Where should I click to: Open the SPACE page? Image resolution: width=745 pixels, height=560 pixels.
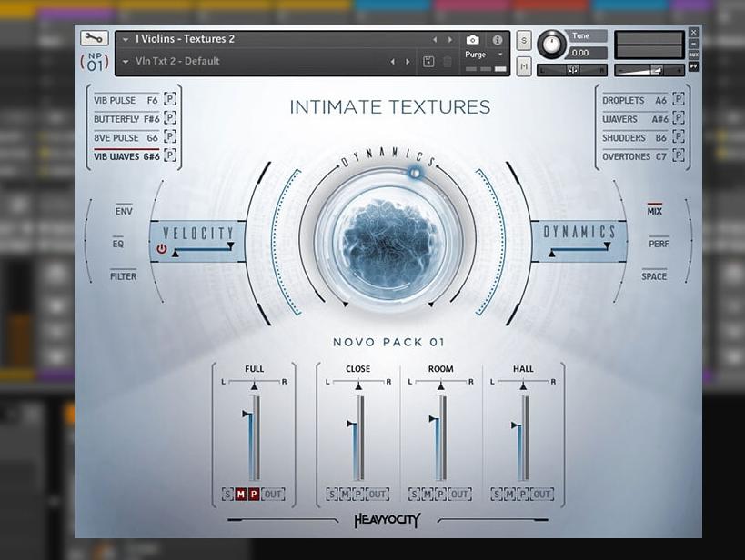click(x=654, y=276)
